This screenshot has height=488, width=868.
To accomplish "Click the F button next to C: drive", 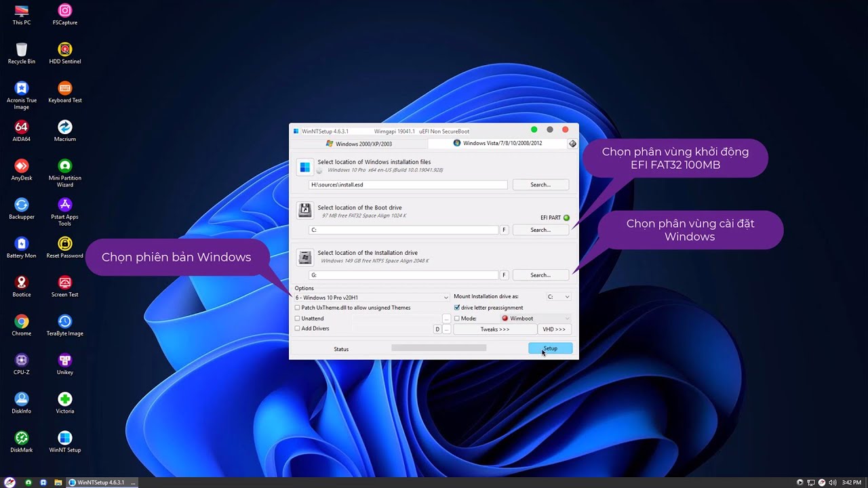I will coord(504,230).
